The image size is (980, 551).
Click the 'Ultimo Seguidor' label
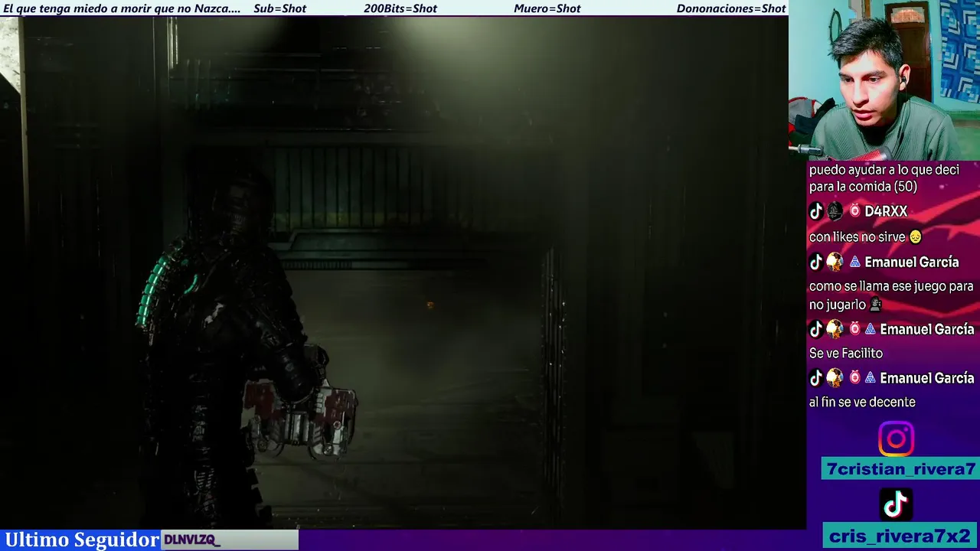click(82, 540)
